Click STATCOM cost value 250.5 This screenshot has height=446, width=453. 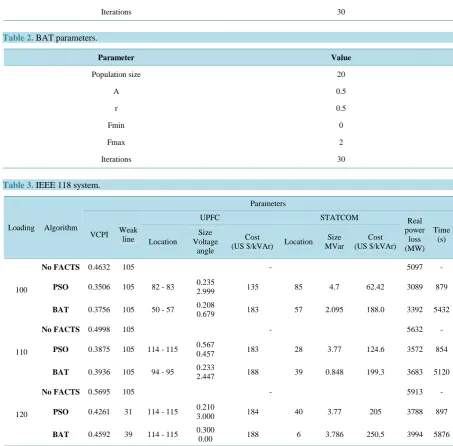(x=375, y=435)
